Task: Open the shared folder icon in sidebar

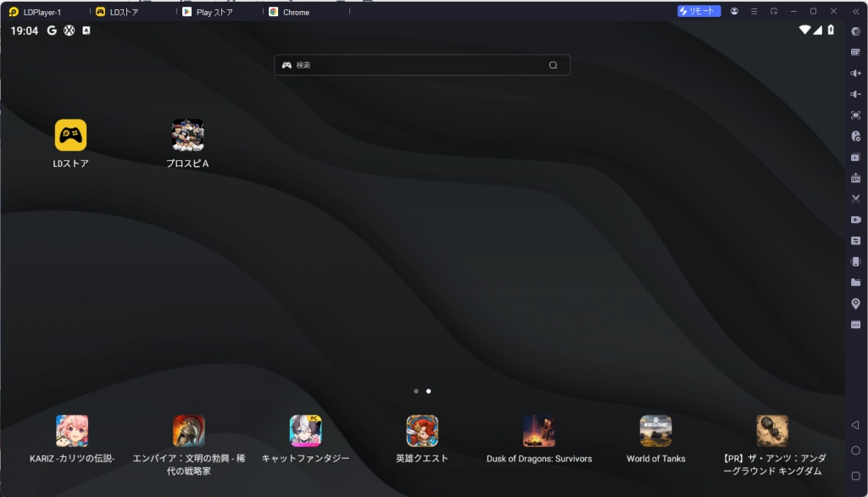Action: [x=855, y=282]
